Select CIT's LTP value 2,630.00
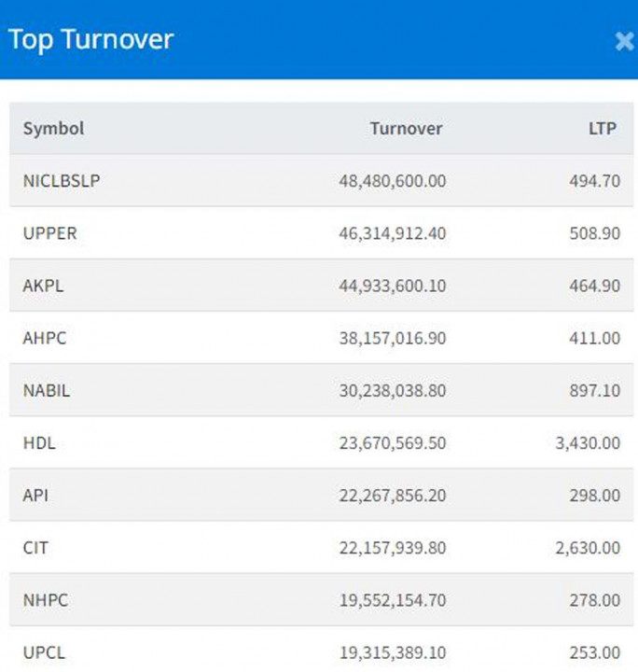This screenshot has height=672, width=638. (587, 548)
